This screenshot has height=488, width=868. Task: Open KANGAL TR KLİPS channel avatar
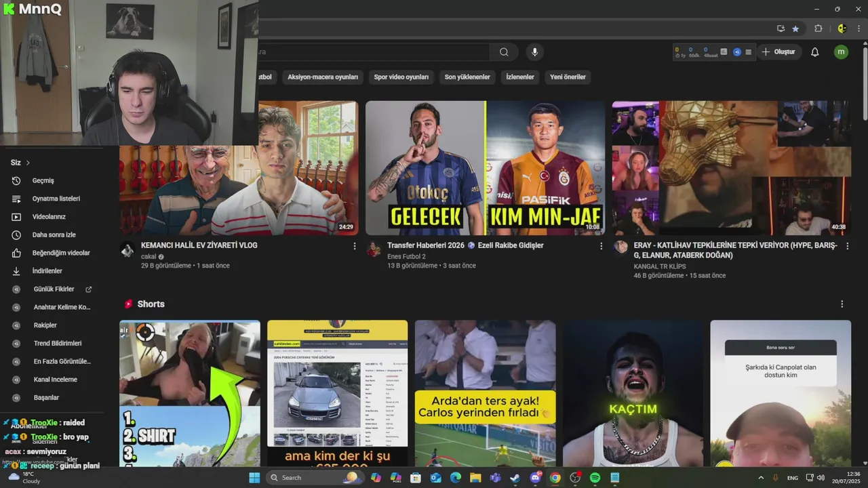tap(620, 247)
